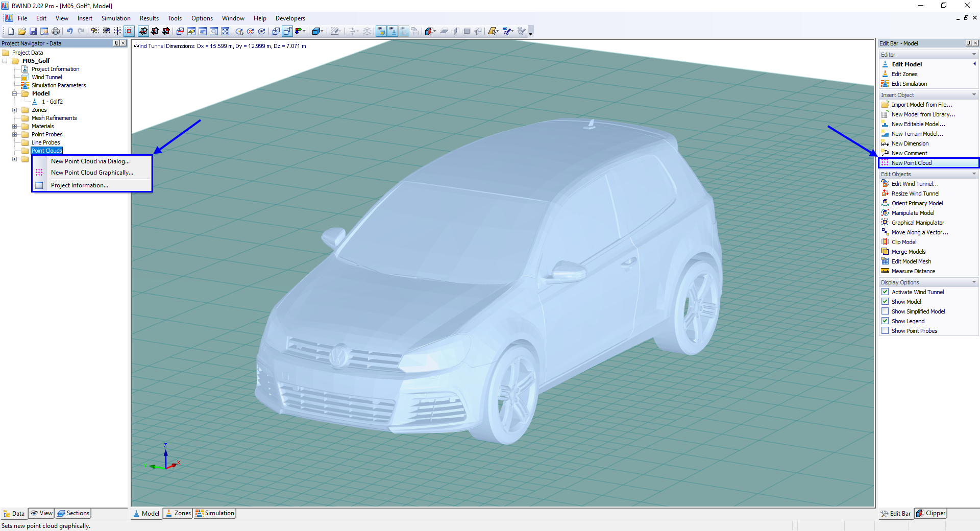The height and width of the screenshot is (531, 980).
Task: Add a New Dimension object
Action: coord(910,143)
